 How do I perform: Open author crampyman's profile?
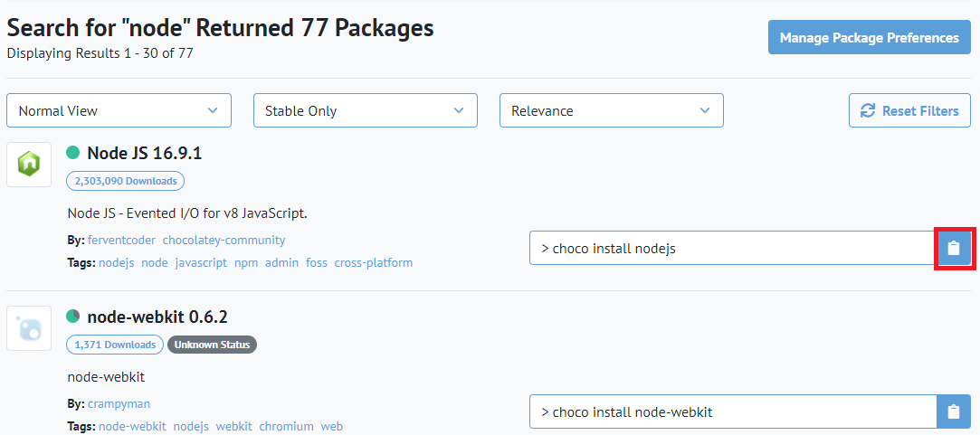click(x=119, y=403)
